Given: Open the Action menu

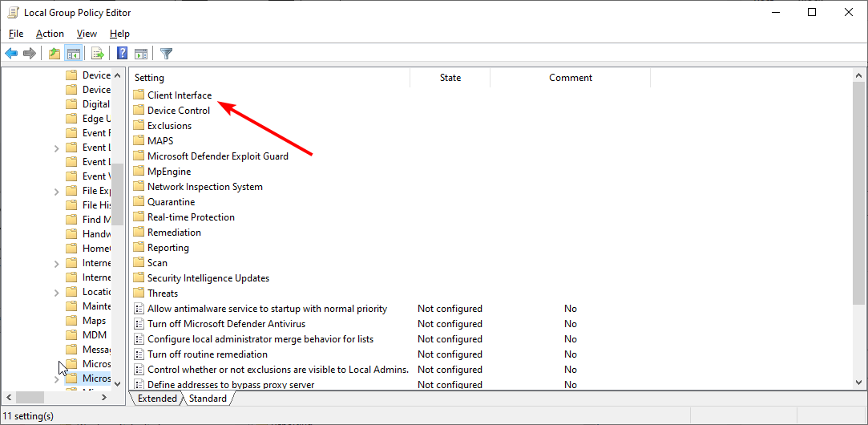Looking at the screenshot, I should tap(50, 34).
